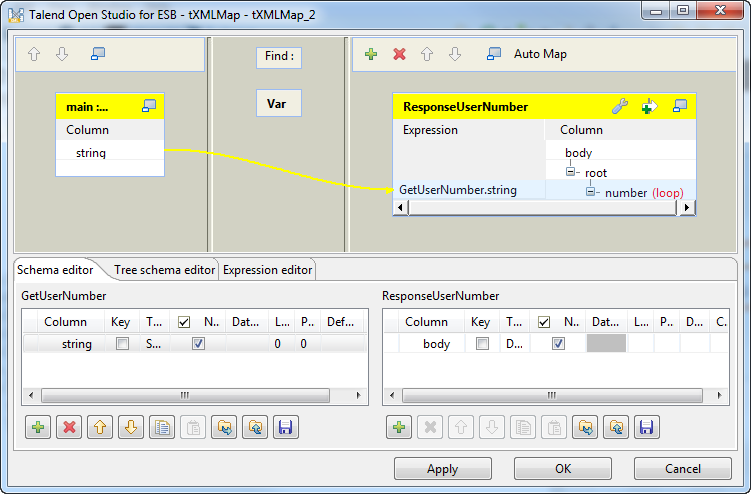Screen dimensions: 751x494
Task: Copy selected GetUserNumber schema columns
Action: pos(162,427)
